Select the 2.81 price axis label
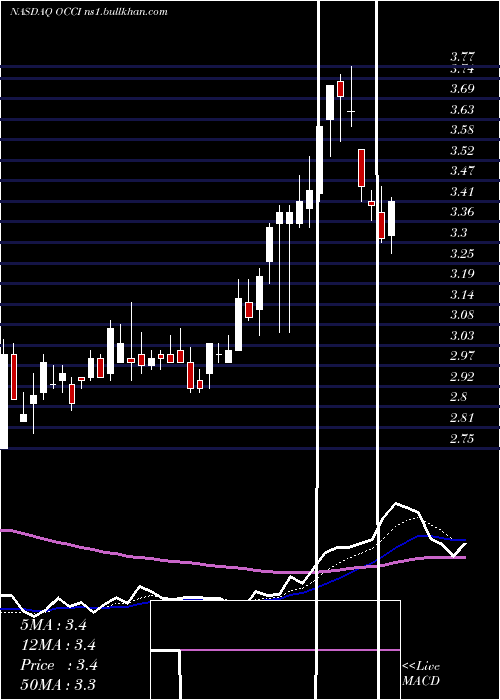500x700 pixels. (462, 418)
